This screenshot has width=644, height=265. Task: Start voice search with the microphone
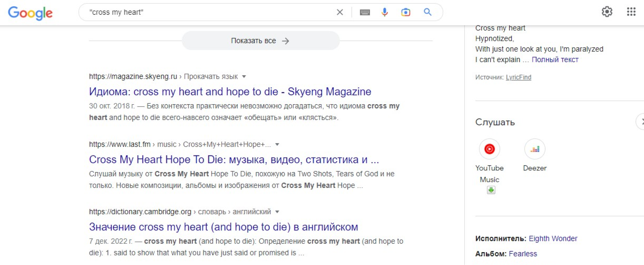tap(384, 12)
